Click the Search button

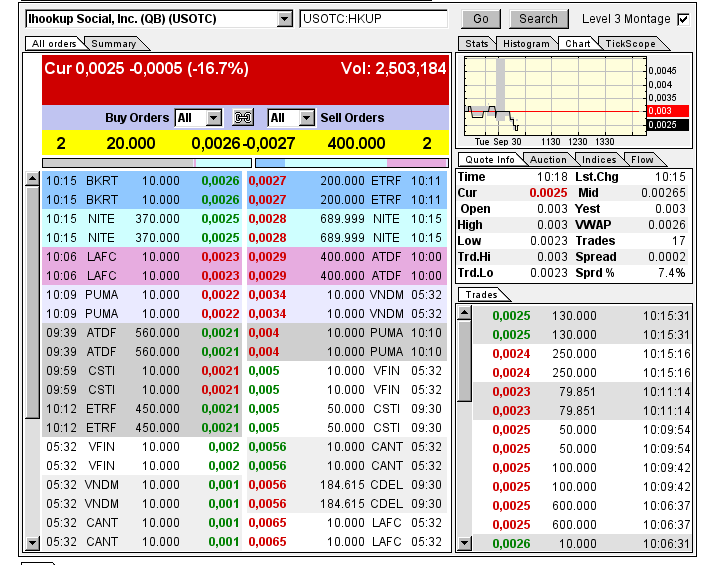tap(538, 19)
